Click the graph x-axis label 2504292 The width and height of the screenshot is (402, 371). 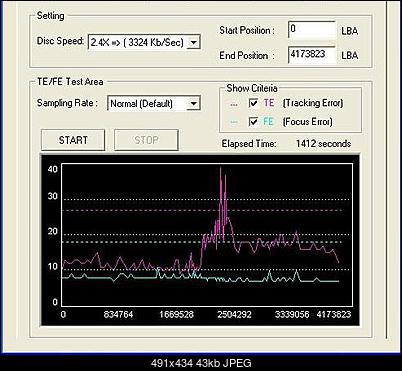[234, 314]
